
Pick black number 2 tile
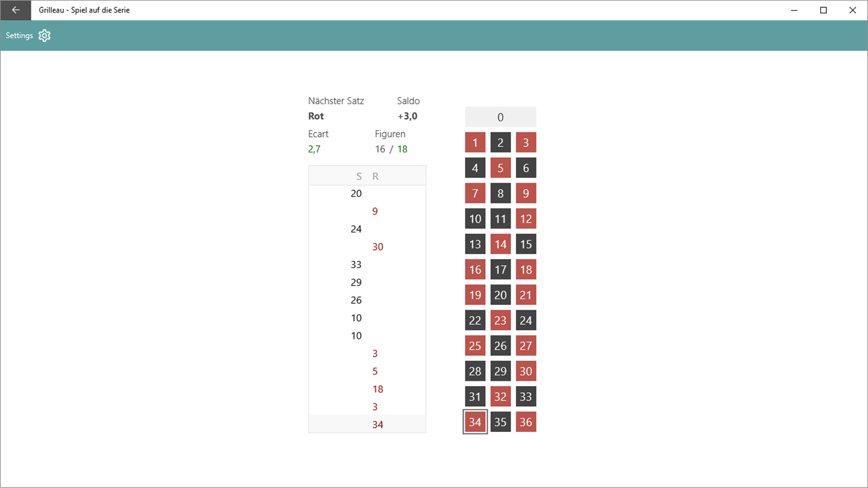(x=500, y=142)
